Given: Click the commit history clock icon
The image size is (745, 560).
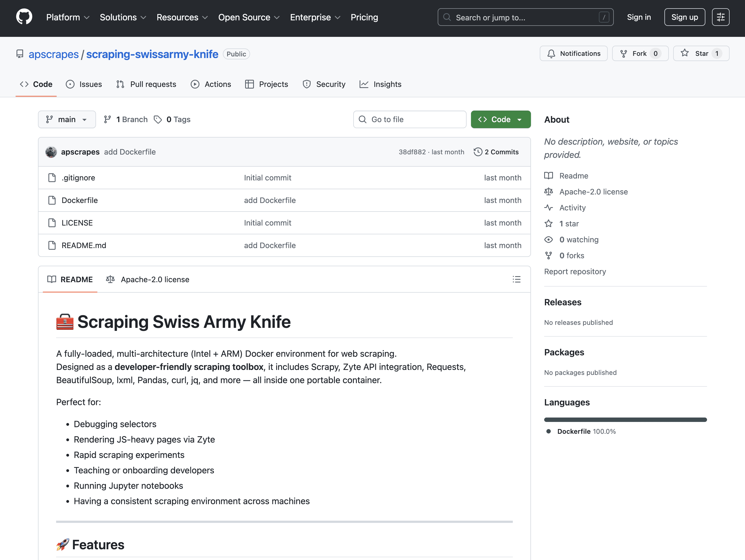Looking at the screenshot, I should coord(478,152).
